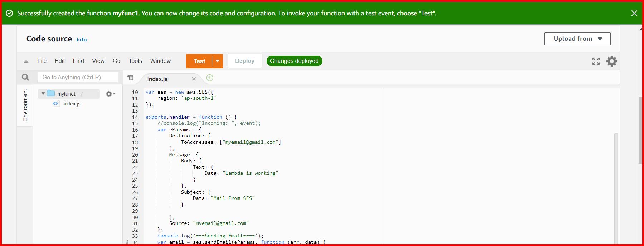Open the Tools menu
The width and height of the screenshot is (644, 246).
point(135,61)
